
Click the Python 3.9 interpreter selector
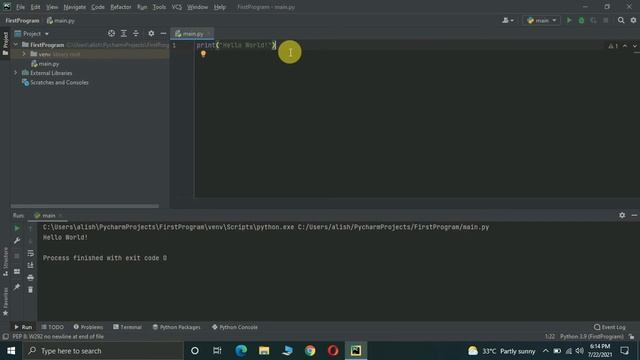pos(592,337)
